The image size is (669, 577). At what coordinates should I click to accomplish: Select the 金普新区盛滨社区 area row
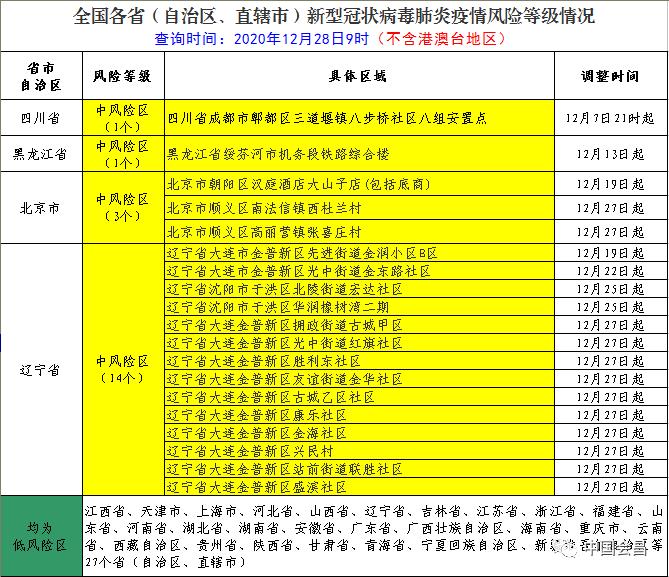tap(359, 487)
